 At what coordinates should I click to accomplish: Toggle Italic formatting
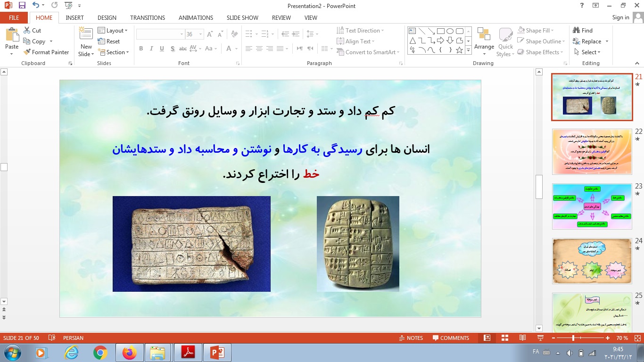tap(151, 49)
